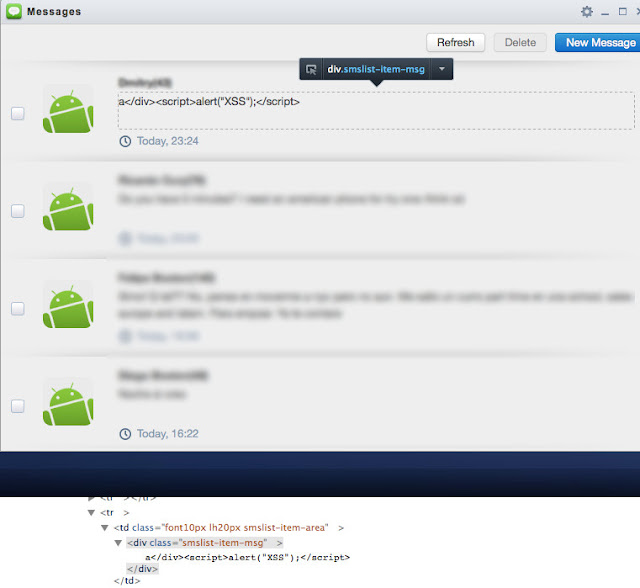Click the clock icon next to Today, 16:22
Screen dimensions: 640x588
click(125, 434)
